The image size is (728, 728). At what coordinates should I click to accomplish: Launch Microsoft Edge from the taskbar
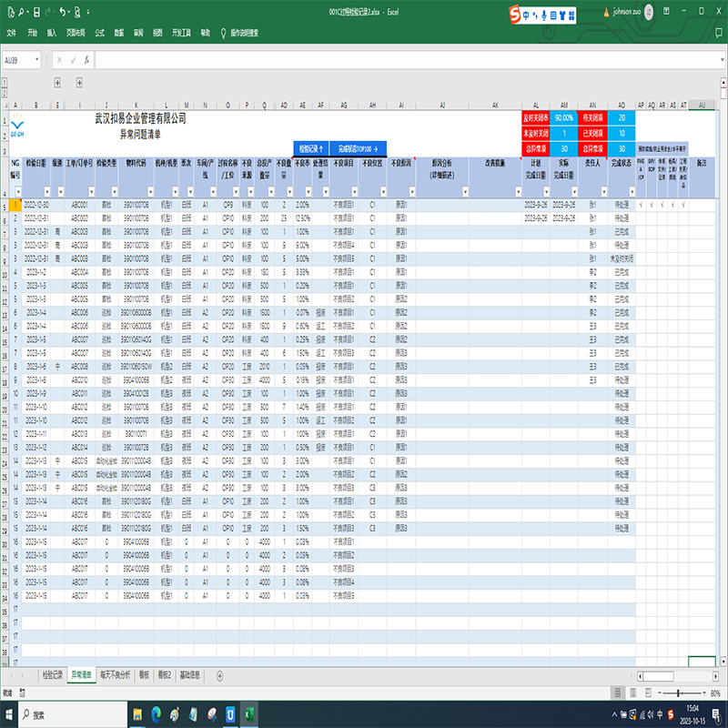(156, 714)
